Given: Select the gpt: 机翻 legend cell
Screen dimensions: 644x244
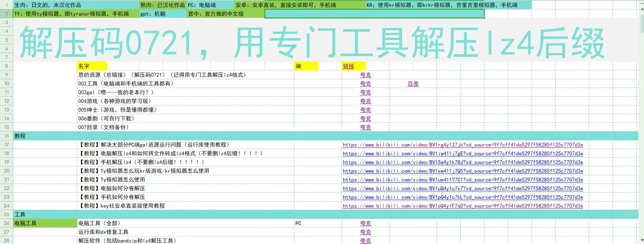Looking at the screenshot, I should [163, 14].
